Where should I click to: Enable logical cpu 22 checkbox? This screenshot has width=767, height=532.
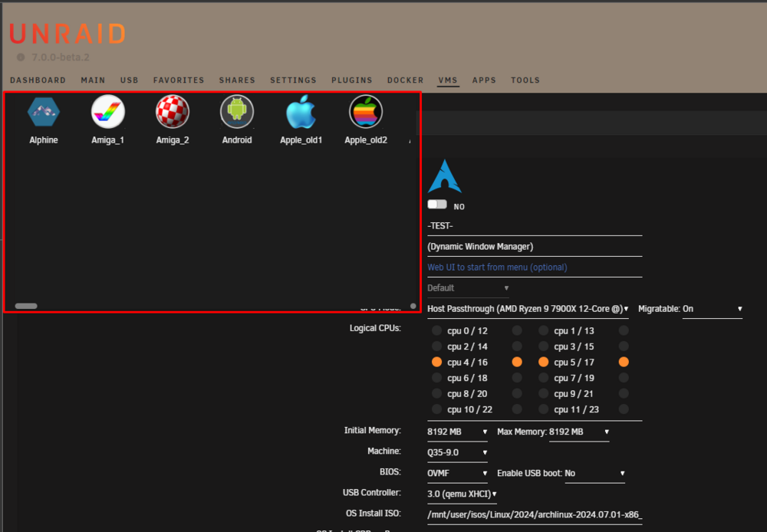point(516,409)
